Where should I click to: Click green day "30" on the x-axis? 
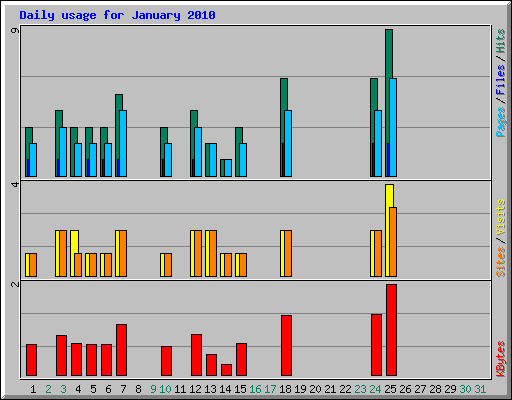point(465,389)
